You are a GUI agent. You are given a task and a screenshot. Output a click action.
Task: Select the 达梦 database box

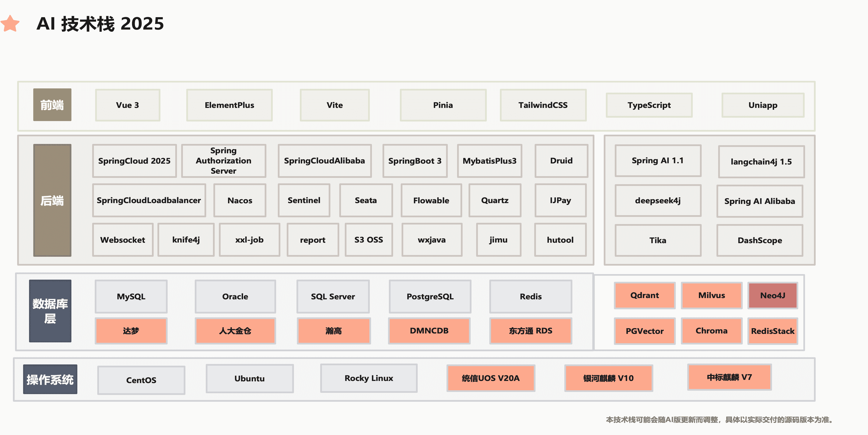pyautogui.click(x=131, y=331)
